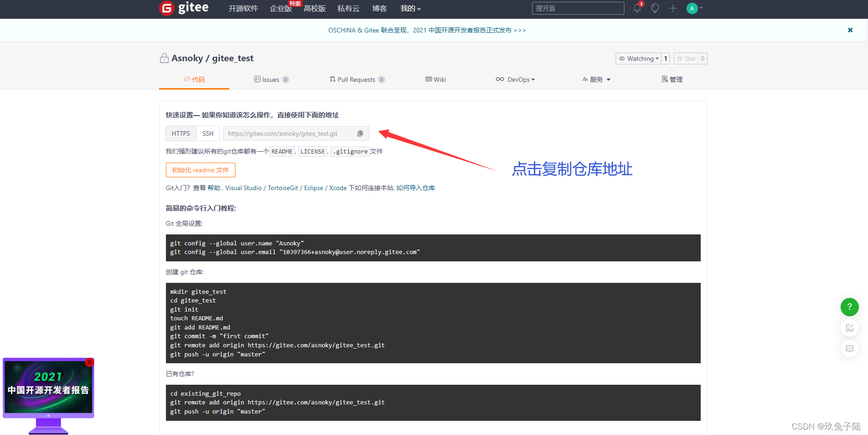This screenshot has width=868, height=435.
Task: Click the 初始化 readme 文件 button
Action: tap(201, 170)
